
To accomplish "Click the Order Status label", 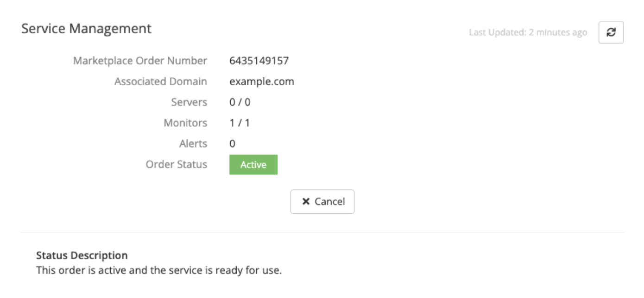I will 177,165.
